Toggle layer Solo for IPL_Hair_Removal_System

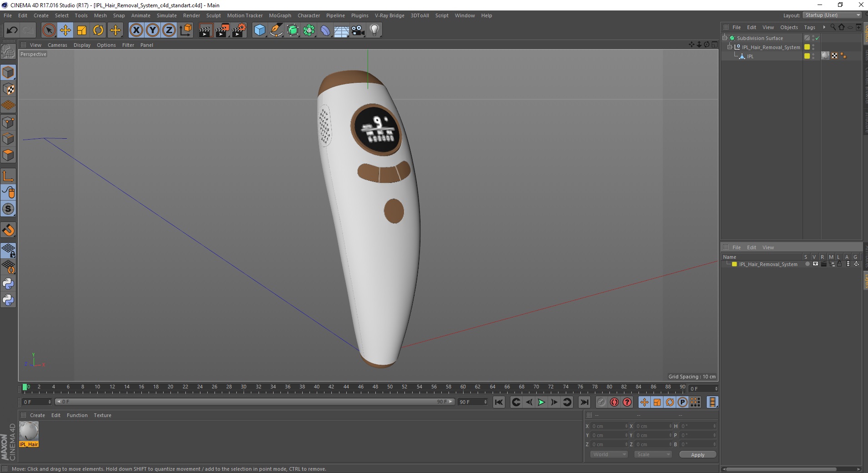(807, 264)
